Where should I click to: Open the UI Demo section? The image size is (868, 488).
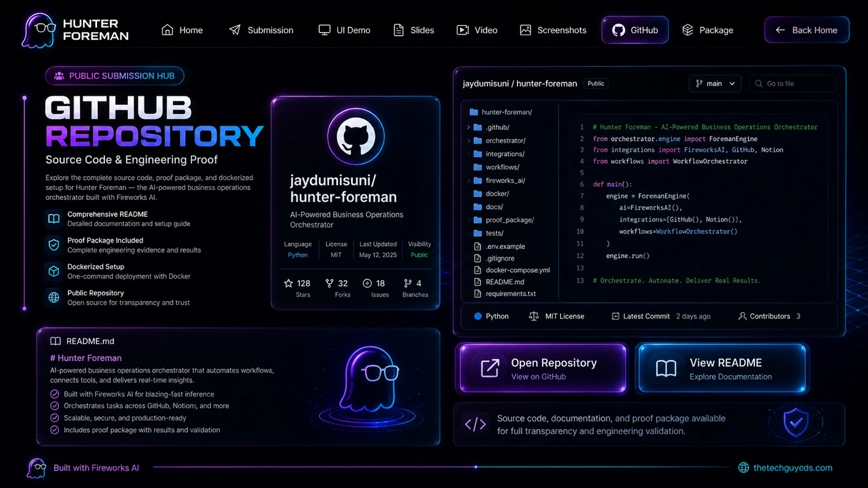point(344,30)
